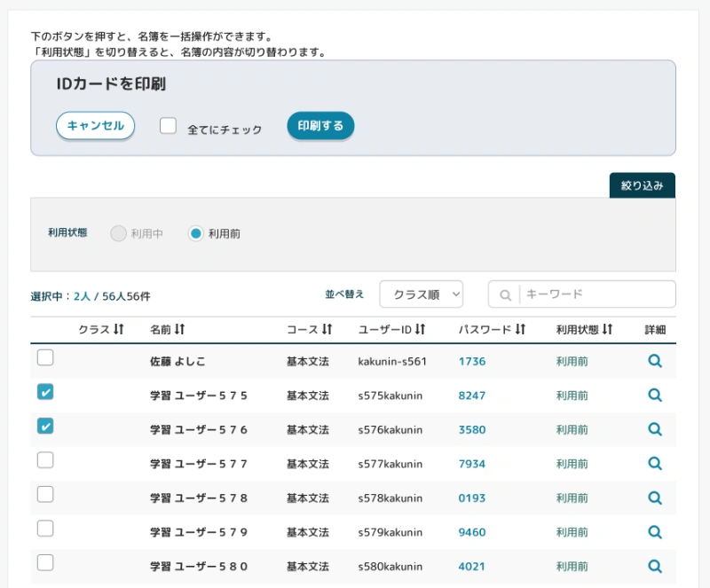The width and height of the screenshot is (710, 588).
Task: Open the 絞り込み filter tab
Action: pos(642,185)
